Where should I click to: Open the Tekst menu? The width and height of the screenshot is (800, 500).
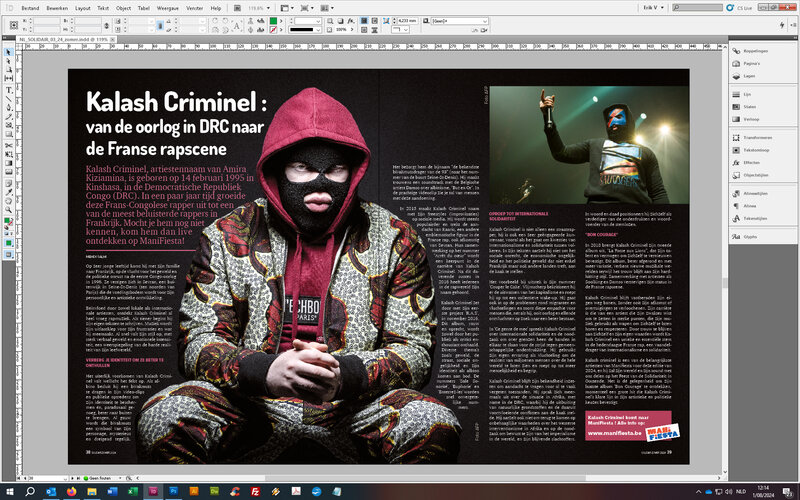point(103,8)
